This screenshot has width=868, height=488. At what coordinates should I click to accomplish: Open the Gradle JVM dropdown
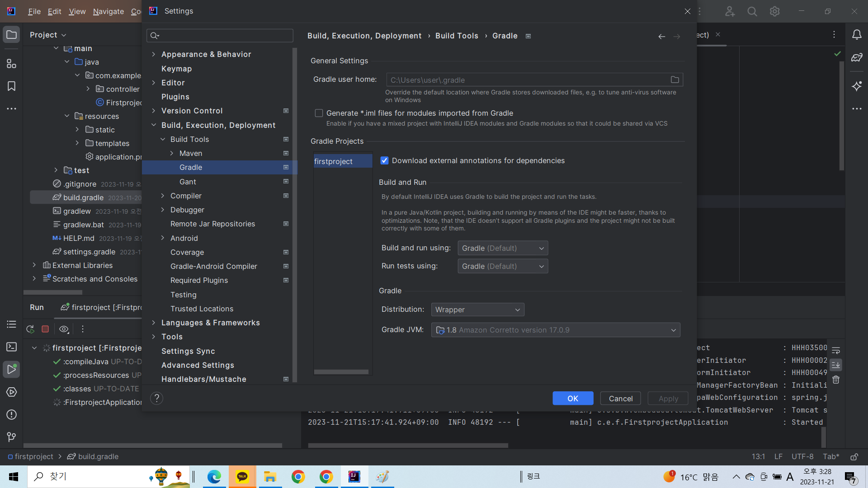pos(555,330)
